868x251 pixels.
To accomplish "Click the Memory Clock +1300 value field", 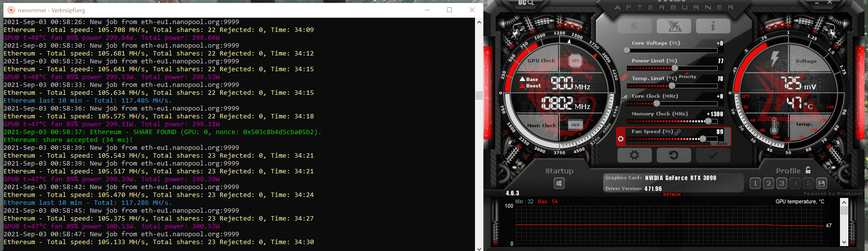I will (715, 114).
